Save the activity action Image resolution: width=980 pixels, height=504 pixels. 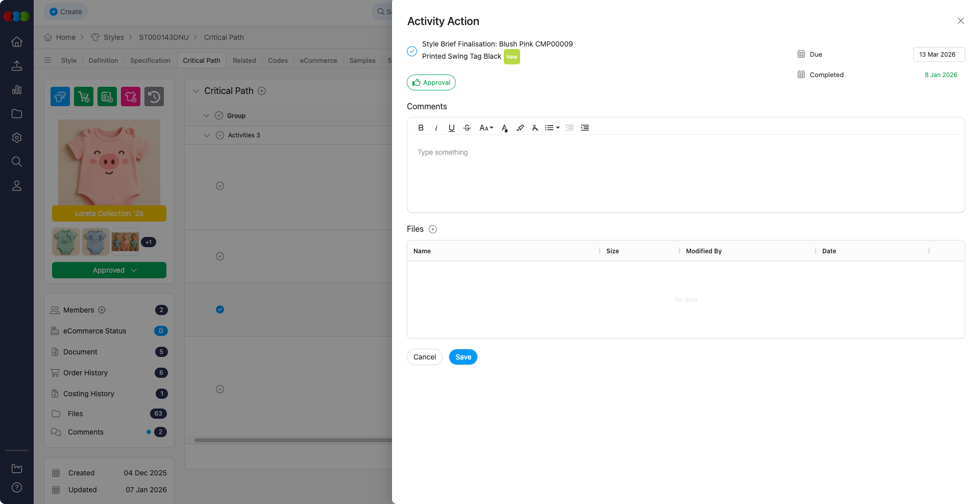point(463,357)
